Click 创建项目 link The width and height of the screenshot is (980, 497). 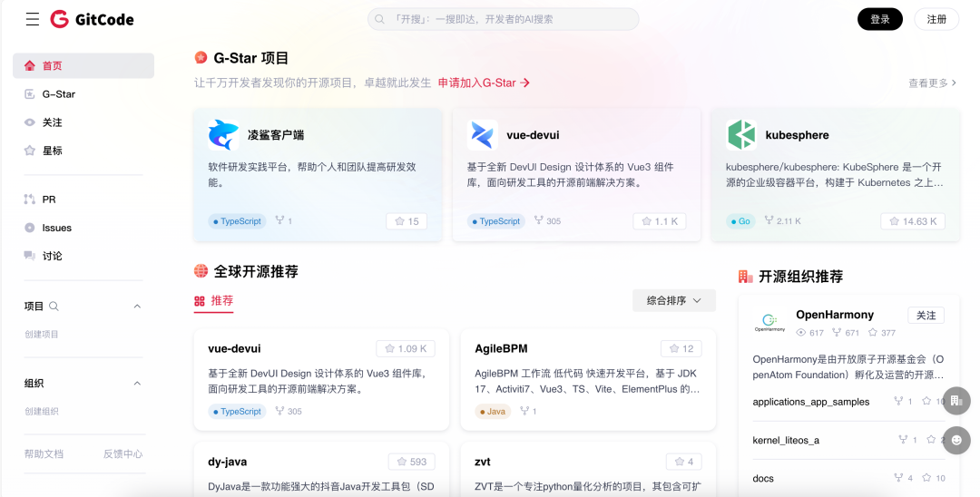41,334
